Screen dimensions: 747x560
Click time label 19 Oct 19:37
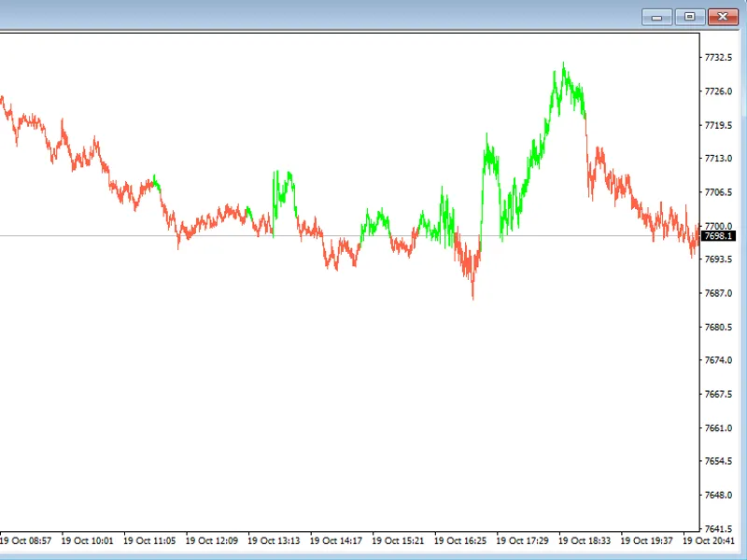point(646,541)
